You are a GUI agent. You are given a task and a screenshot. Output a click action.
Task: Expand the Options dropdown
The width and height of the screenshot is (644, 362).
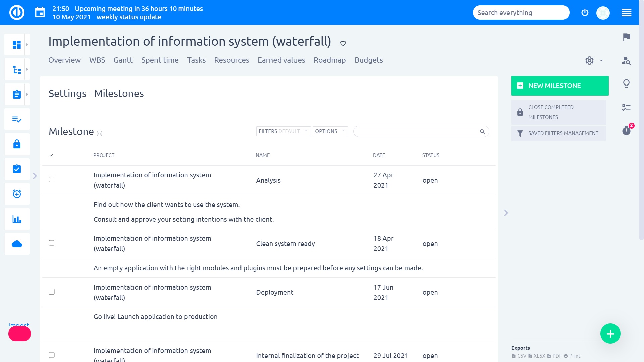[330, 131]
